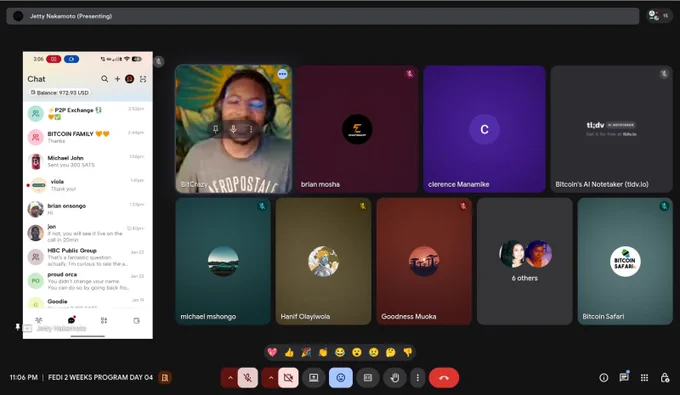This screenshot has width=680, height=395.
Task: Open audio settings arrow next to microphone
Action: click(x=230, y=378)
